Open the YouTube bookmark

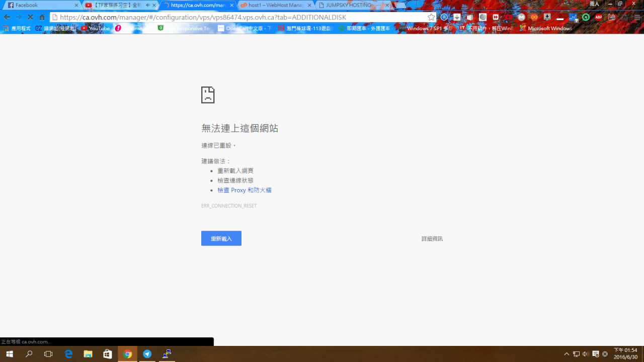click(x=96, y=29)
